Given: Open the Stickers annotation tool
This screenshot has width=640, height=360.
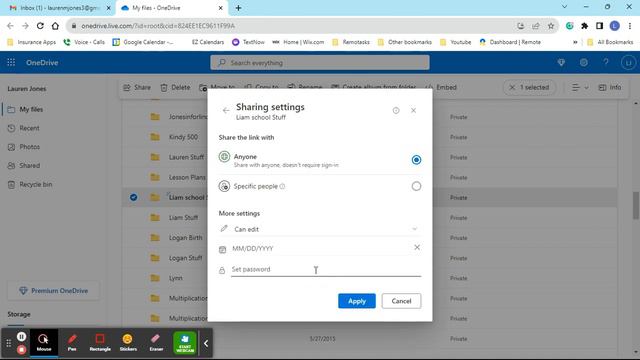Looking at the screenshot, I should coord(128,342).
